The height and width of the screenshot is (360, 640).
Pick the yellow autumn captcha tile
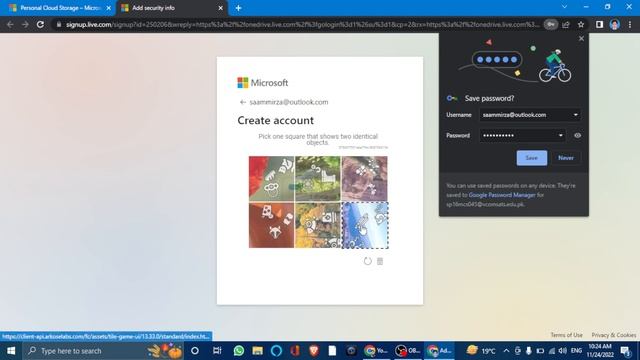click(318, 225)
